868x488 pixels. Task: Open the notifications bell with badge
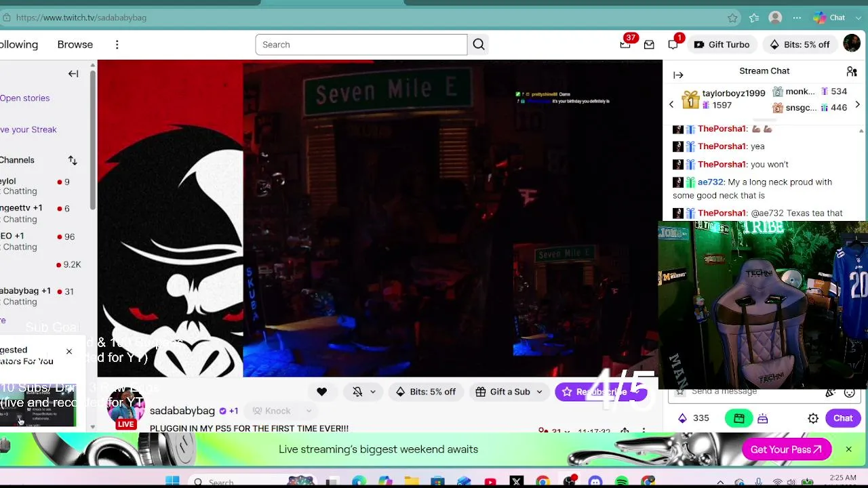[673, 45]
